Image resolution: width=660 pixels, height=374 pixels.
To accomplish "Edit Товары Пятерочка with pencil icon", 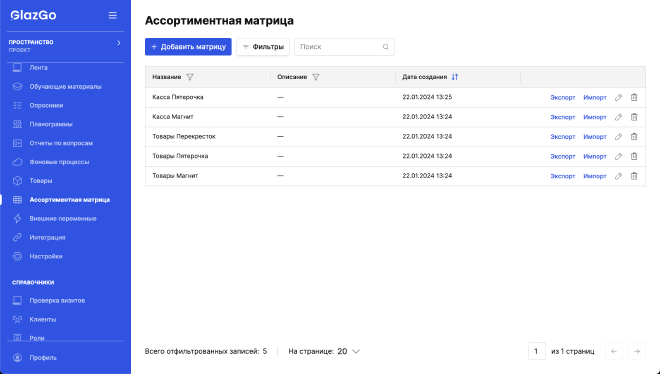I will 618,156.
